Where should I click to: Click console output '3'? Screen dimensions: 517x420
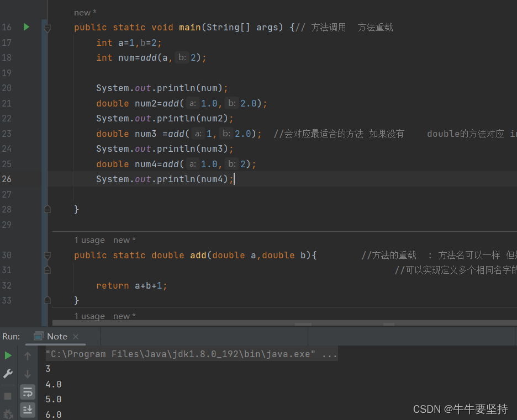point(48,369)
